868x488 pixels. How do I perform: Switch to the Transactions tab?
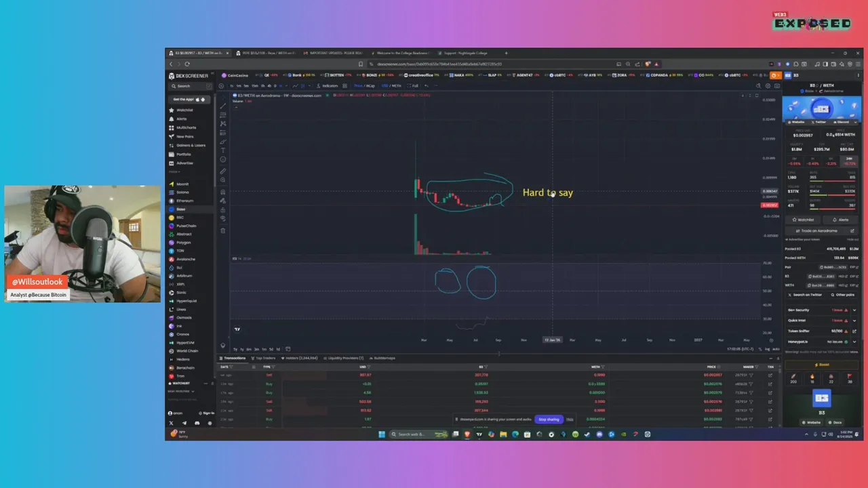point(232,358)
